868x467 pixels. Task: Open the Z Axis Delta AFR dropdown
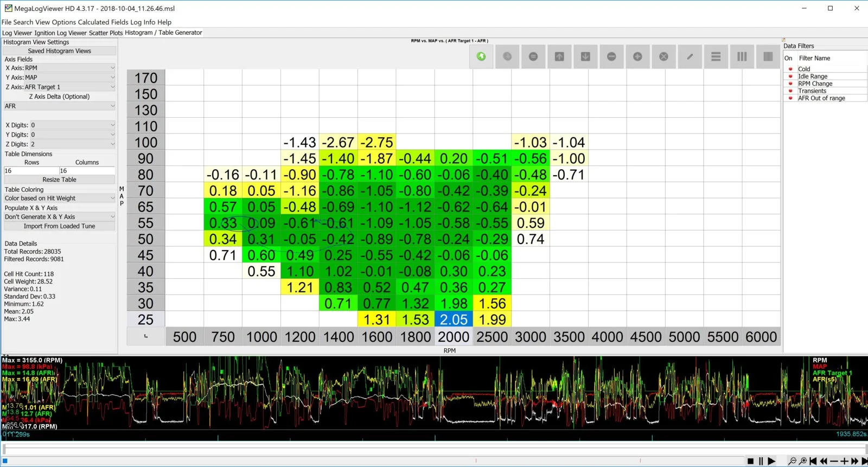pyautogui.click(x=60, y=106)
